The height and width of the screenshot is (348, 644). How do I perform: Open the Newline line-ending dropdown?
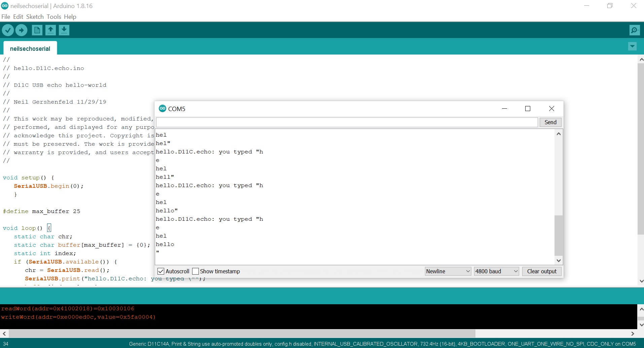(x=448, y=271)
